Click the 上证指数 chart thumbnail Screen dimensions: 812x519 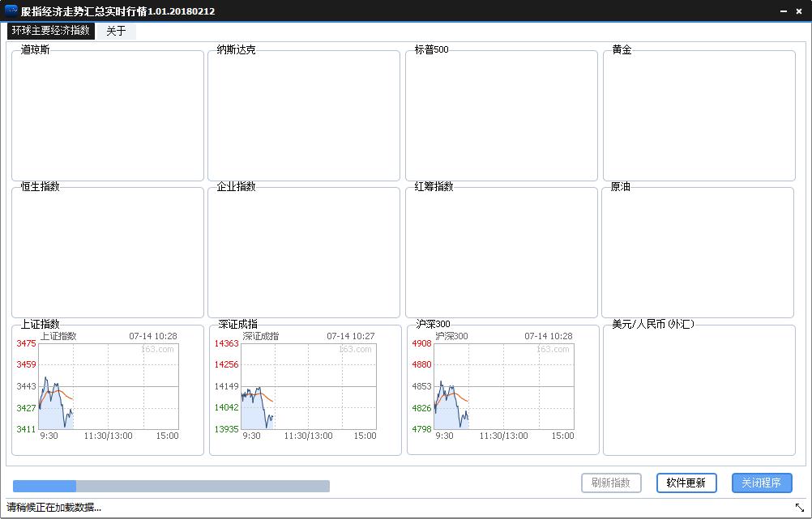(x=98, y=386)
